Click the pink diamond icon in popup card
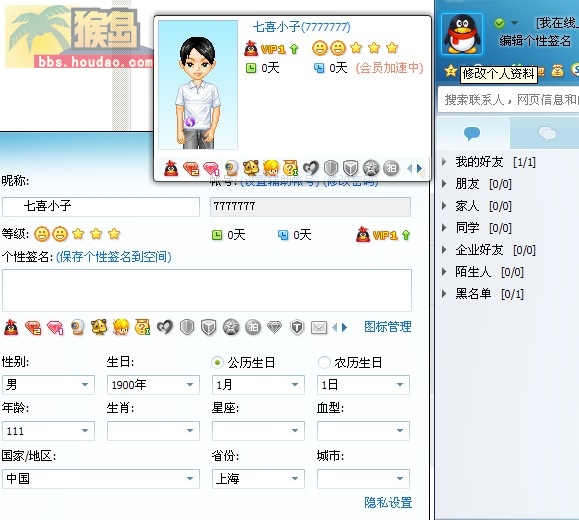The width and height of the screenshot is (579, 520). (x=211, y=169)
